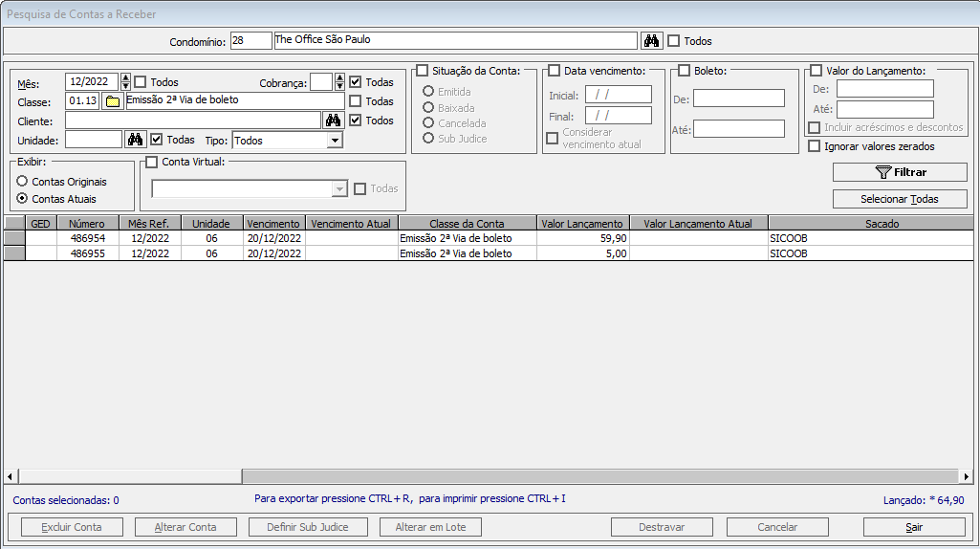This screenshot has width=980, height=549.
Task: Click value 59,90 in table
Action: coord(582,238)
